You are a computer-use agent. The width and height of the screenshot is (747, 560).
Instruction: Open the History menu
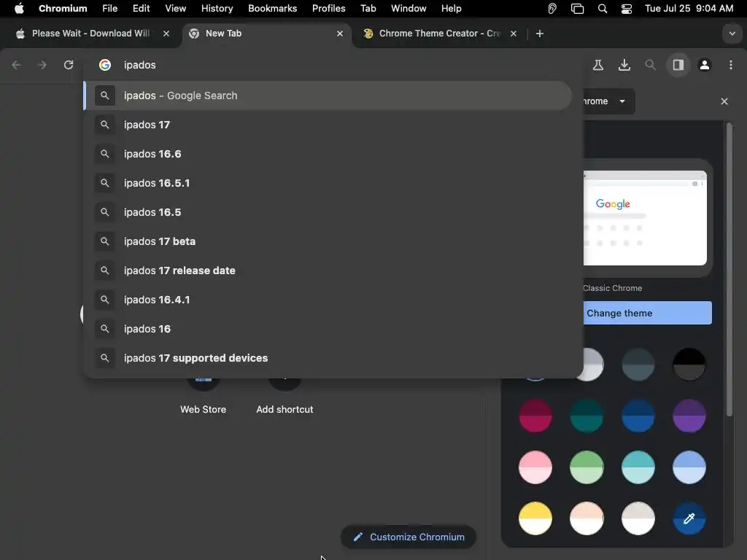[217, 9]
